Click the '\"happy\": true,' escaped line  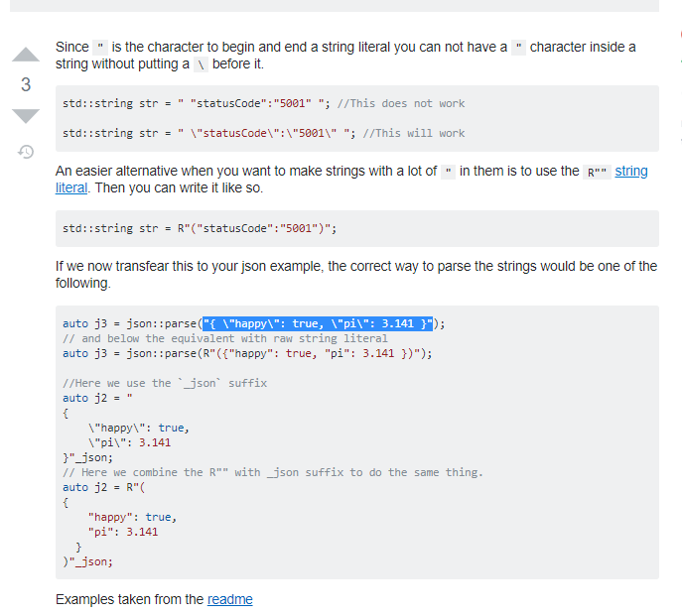[138, 428]
